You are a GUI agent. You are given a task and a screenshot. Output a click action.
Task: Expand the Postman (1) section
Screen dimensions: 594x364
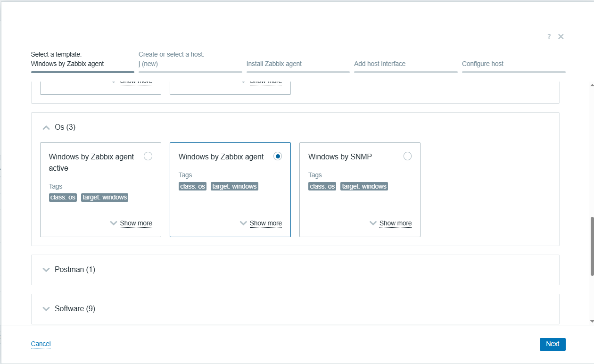point(46,270)
